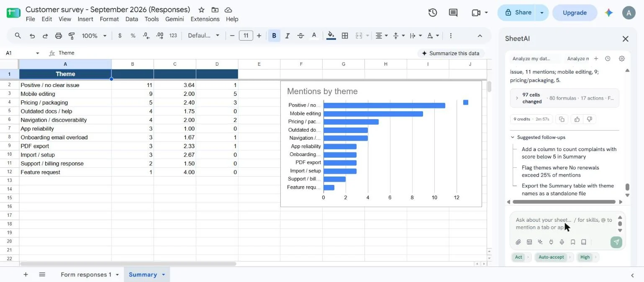Open the vertical align dropdown

(x=398, y=36)
